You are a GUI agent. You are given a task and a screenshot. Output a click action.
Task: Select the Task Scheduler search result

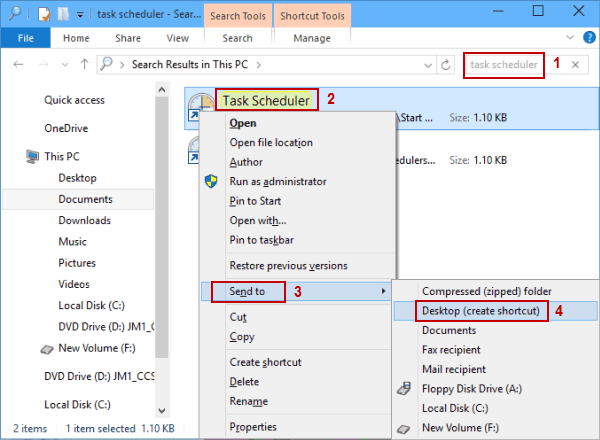click(266, 101)
